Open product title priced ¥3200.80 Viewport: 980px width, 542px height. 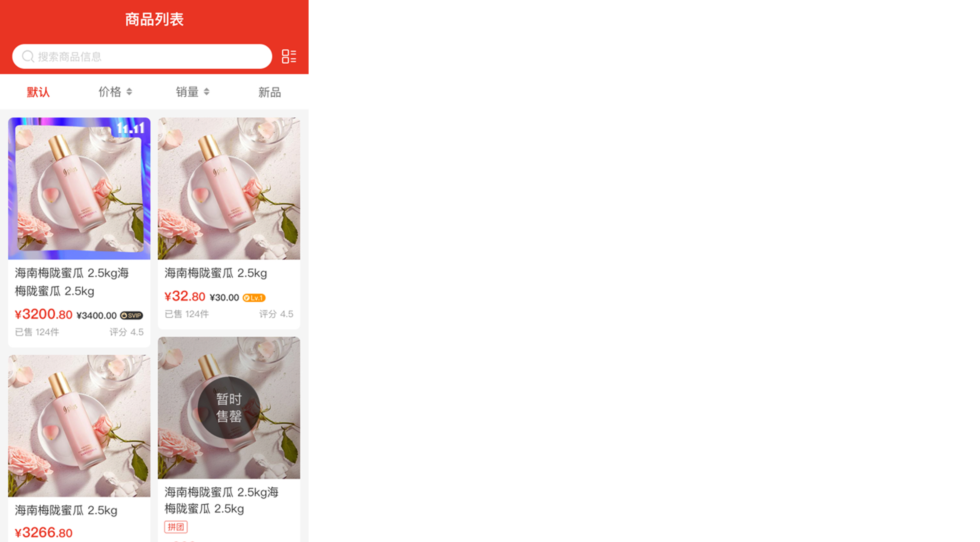click(x=72, y=282)
